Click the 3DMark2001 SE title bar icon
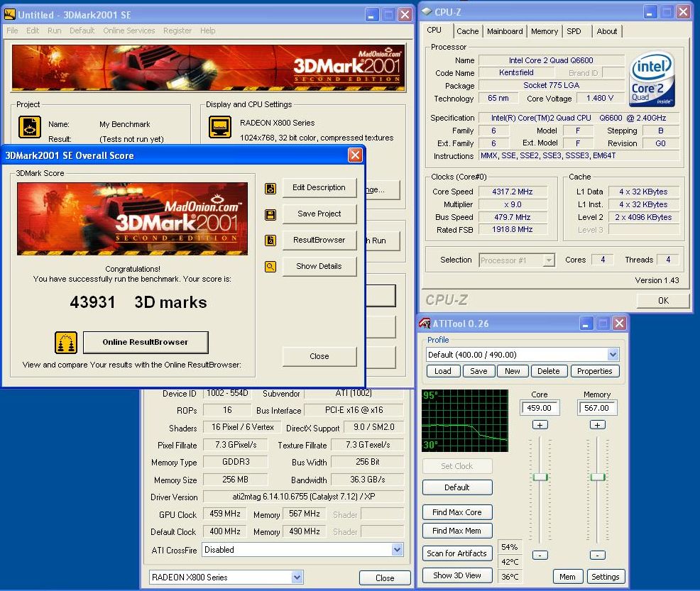 [9, 15]
